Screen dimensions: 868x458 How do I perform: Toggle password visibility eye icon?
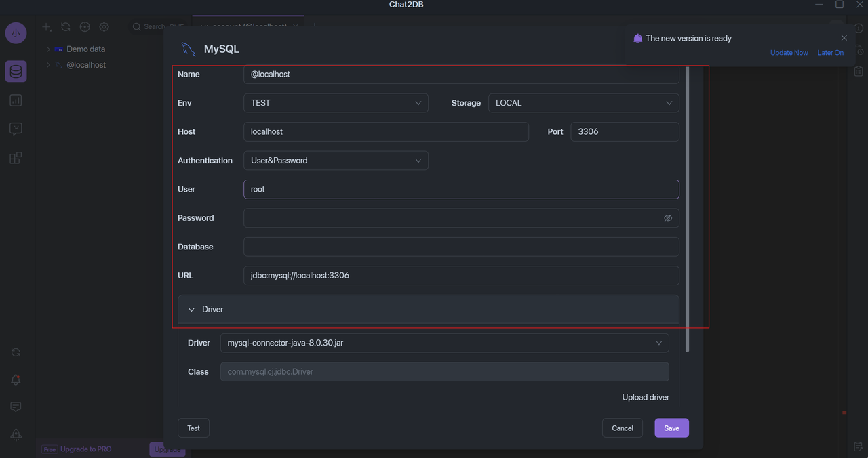[x=668, y=218]
